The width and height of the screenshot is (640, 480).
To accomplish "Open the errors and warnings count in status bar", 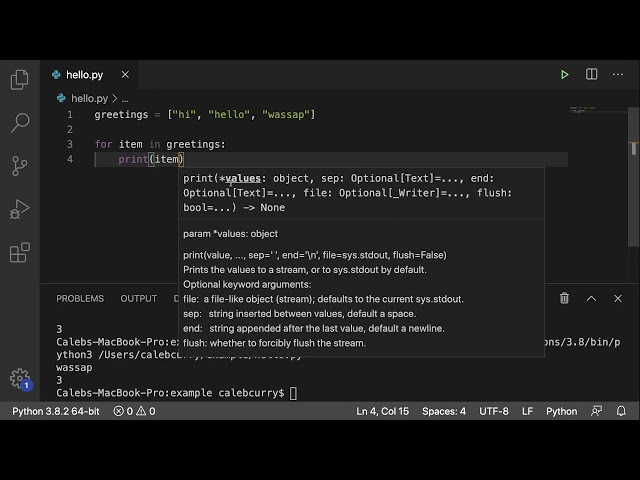I will 134,411.
